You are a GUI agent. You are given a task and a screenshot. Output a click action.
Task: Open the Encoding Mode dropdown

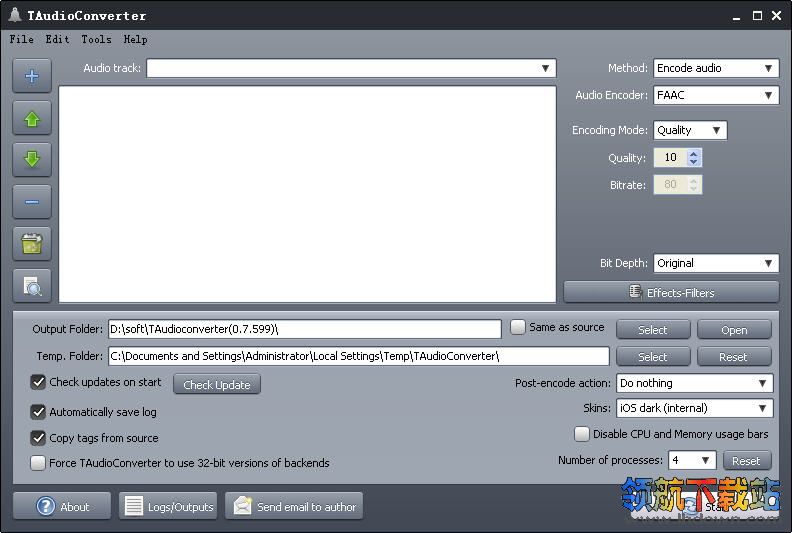(x=690, y=130)
